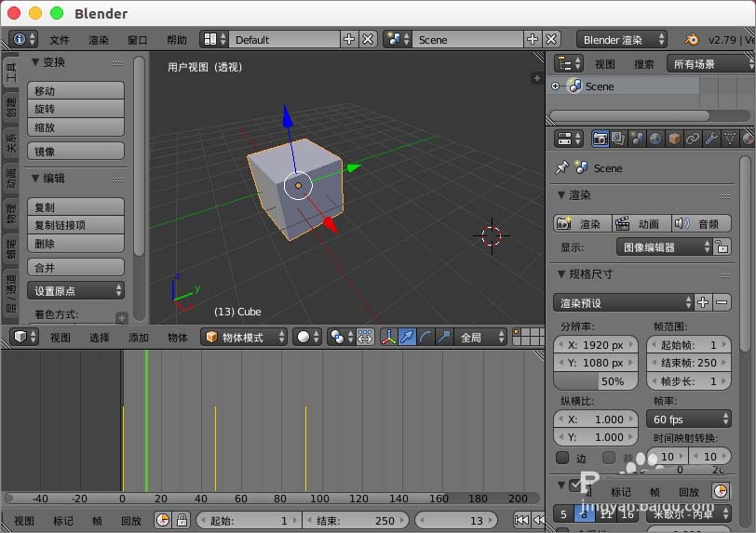Pin the Scene context in Properties

(x=562, y=167)
